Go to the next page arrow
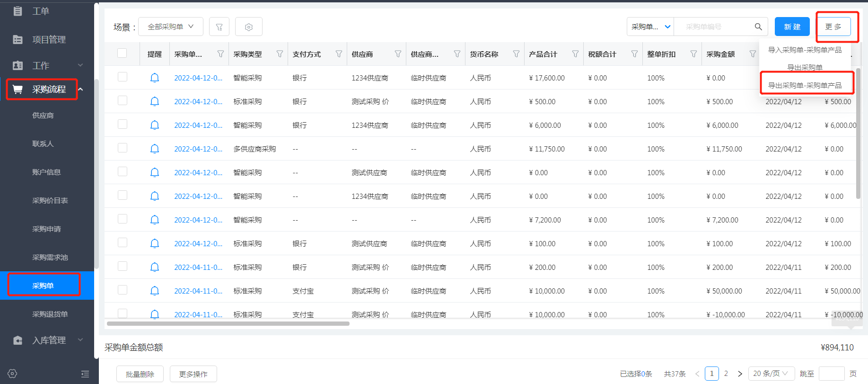This screenshot has height=384, width=868. coord(740,374)
